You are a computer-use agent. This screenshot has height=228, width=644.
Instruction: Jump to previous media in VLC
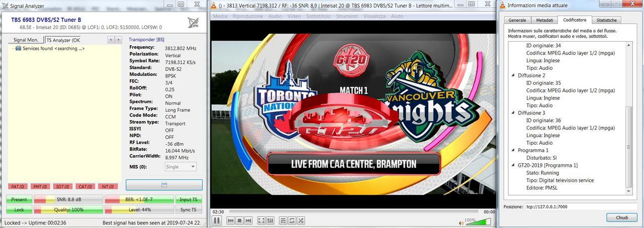click(x=231, y=220)
